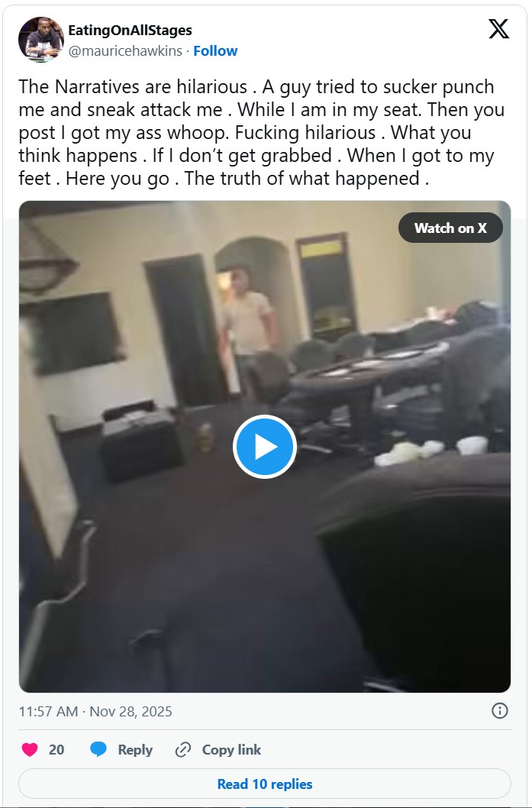Play the video with the blue play button
The width and height of the screenshot is (532, 808).
pos(265,446)
